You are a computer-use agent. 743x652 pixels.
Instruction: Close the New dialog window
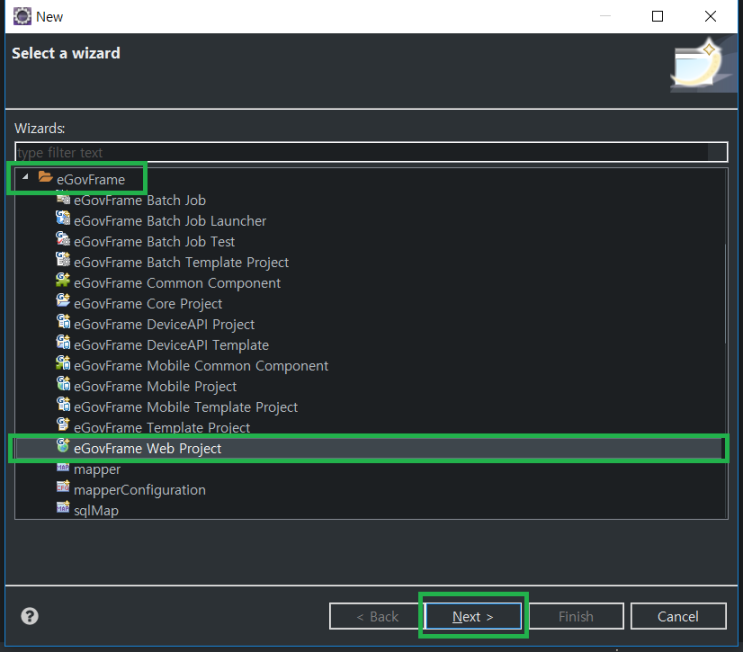(x=710, y=17)
